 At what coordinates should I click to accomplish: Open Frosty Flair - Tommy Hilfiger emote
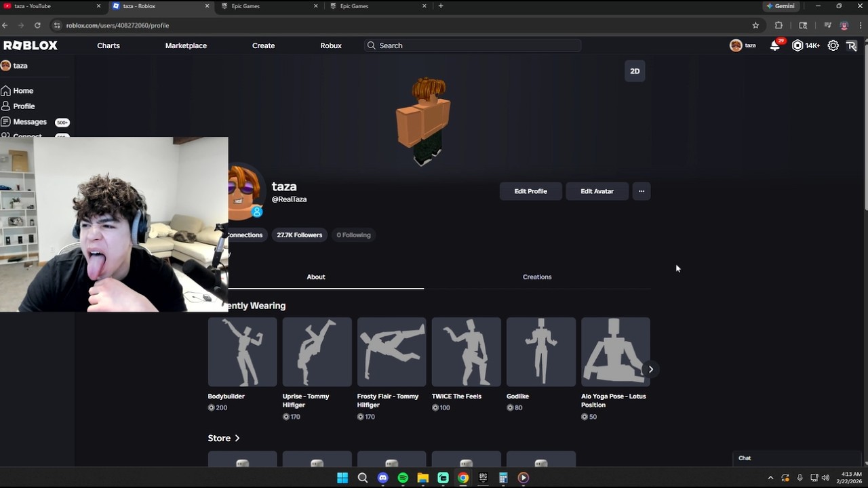[391, 352]
